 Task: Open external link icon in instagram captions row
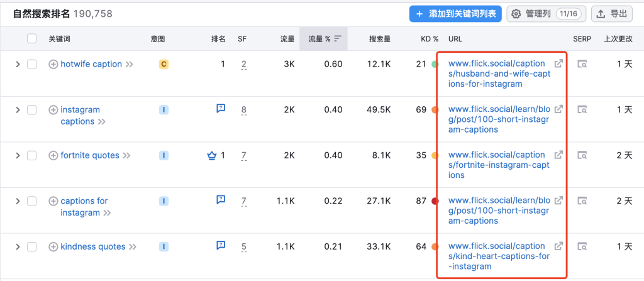click(x=558, y=109)
